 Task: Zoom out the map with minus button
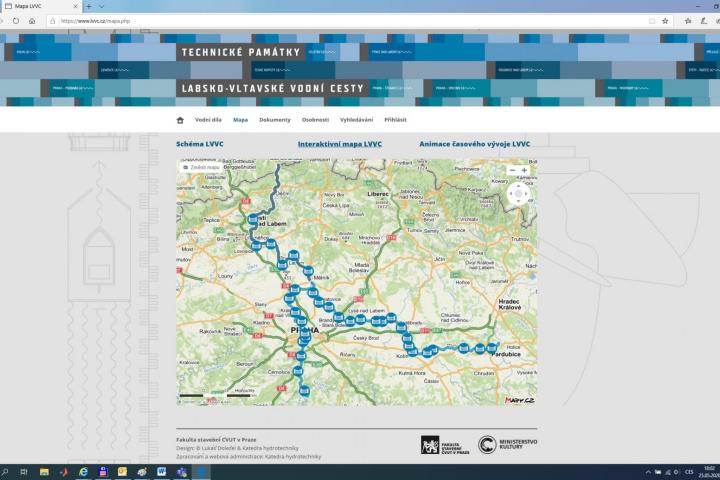(x=512, y=170)
